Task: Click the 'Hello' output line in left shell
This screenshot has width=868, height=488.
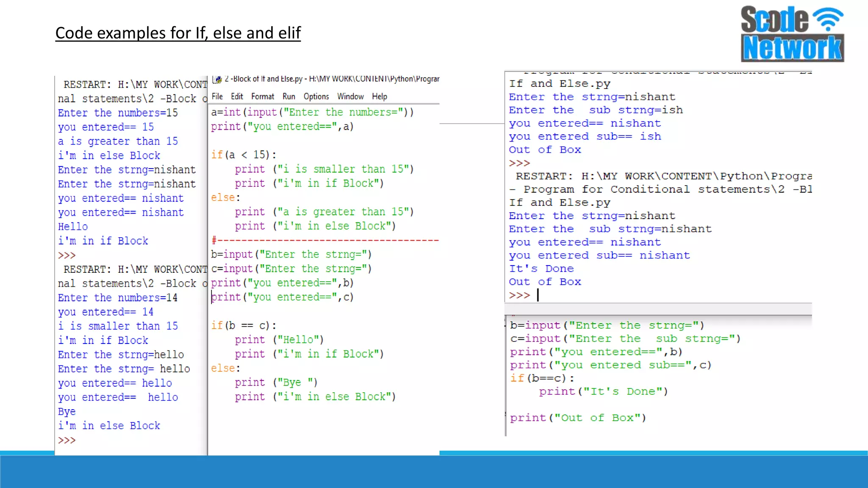Action: coord(73,227)
